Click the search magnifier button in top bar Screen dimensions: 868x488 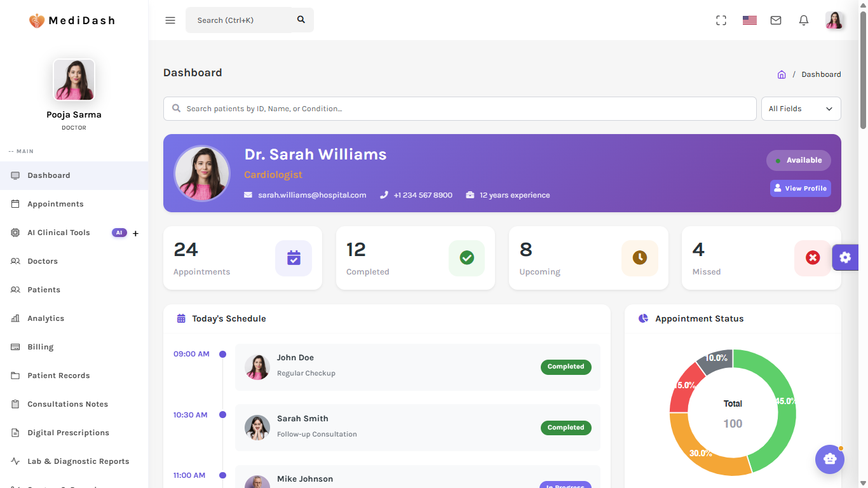[x=301, y=20]
